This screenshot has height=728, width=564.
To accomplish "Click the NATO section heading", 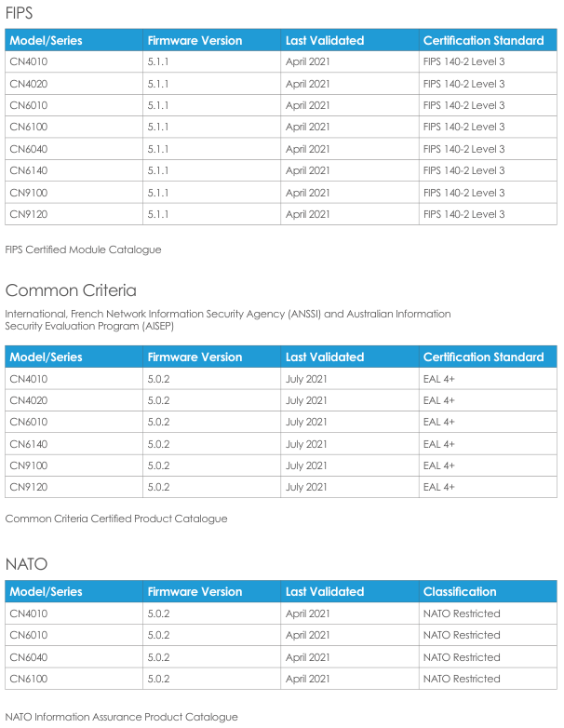I will point(26,564).
